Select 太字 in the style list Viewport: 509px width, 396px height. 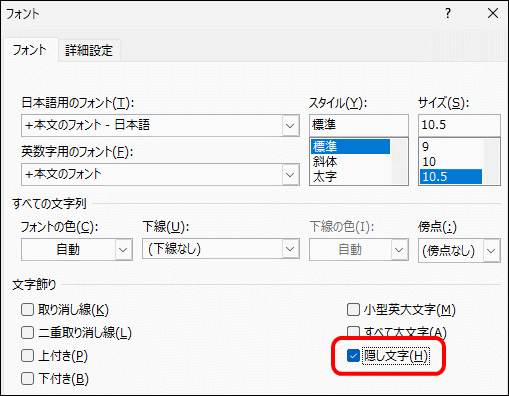[x=350, y=177]
